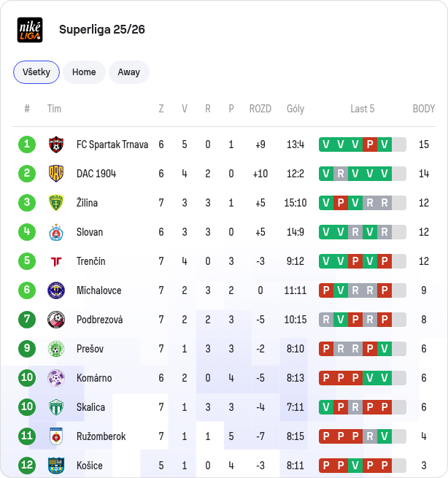The width and height of the screenshot is (448, 478).
Task: Open the Ružomberok team crest
Action: tap(56, 436)
